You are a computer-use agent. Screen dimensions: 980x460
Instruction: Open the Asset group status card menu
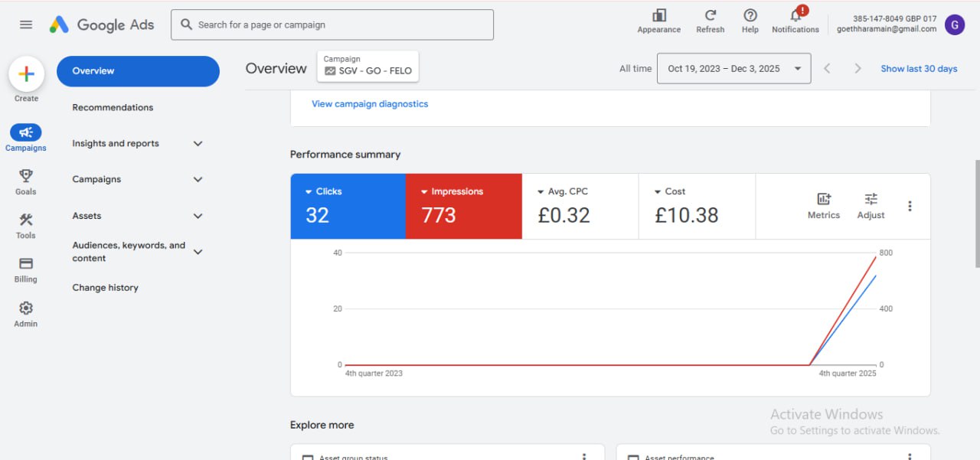(584, 456)
